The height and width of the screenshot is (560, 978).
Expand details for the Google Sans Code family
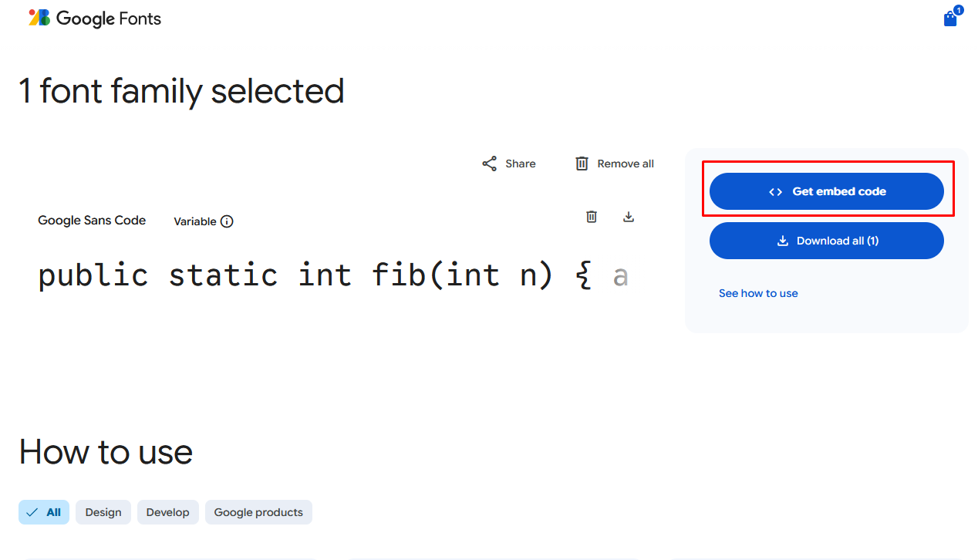tap(92, 221)
